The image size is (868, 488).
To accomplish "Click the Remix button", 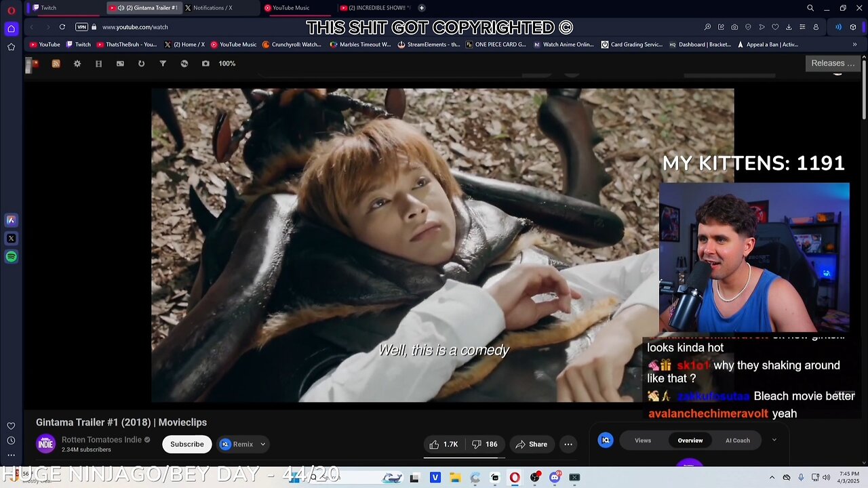I will click(243, 445).
